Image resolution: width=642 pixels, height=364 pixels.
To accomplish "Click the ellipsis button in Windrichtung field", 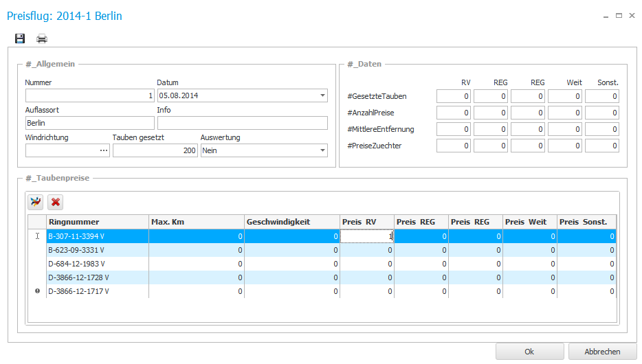I will coord(104,150).
